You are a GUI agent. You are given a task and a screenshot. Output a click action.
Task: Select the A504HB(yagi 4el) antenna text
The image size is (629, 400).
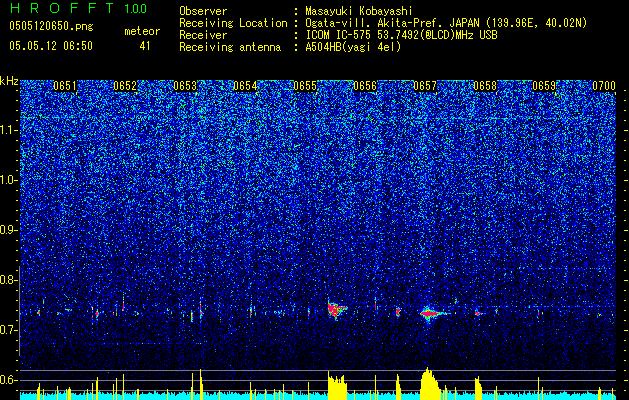(x=353, y=47)
